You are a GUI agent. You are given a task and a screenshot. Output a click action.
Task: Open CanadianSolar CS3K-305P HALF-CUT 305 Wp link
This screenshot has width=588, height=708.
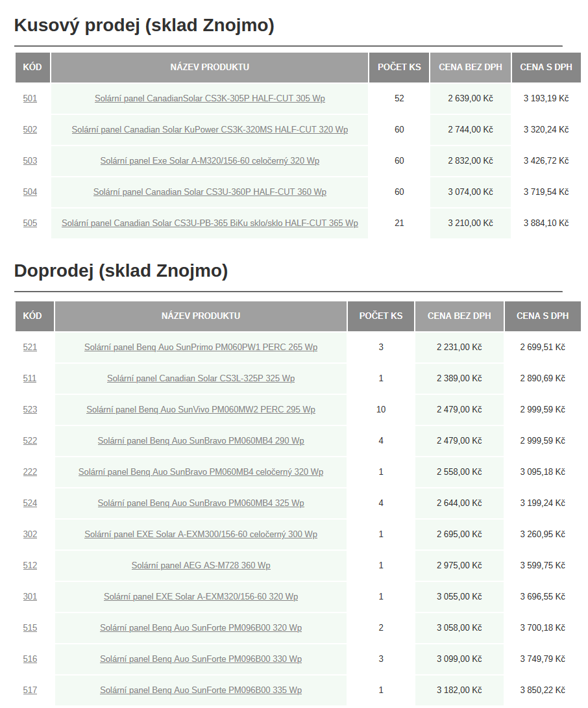(x=210, y=99)
